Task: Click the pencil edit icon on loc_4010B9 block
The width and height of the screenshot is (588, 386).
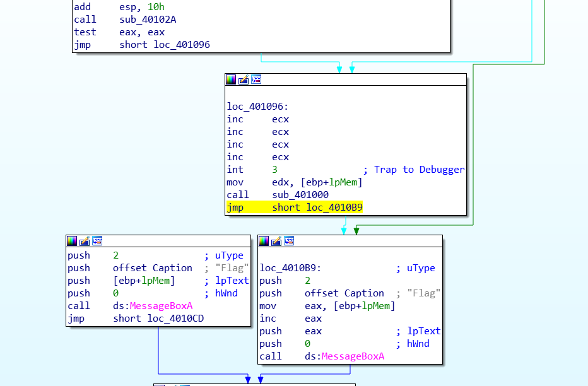Action: [277, 241]
